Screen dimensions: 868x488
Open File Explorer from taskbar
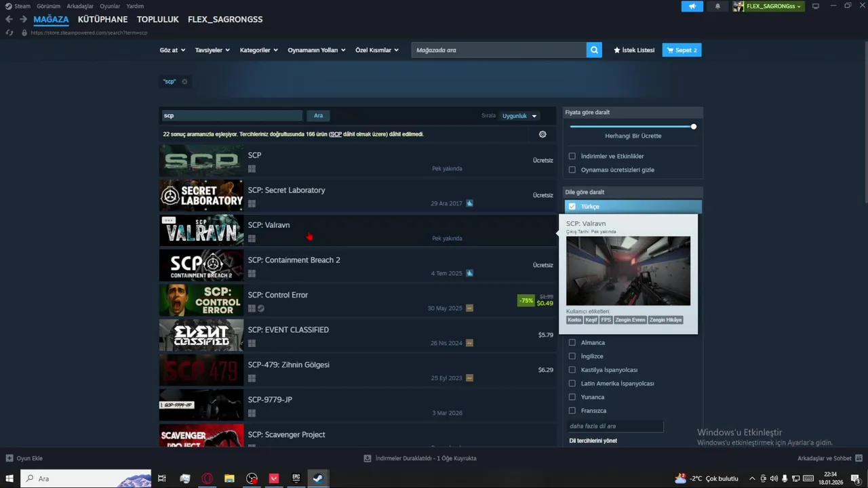coord(229,479)
